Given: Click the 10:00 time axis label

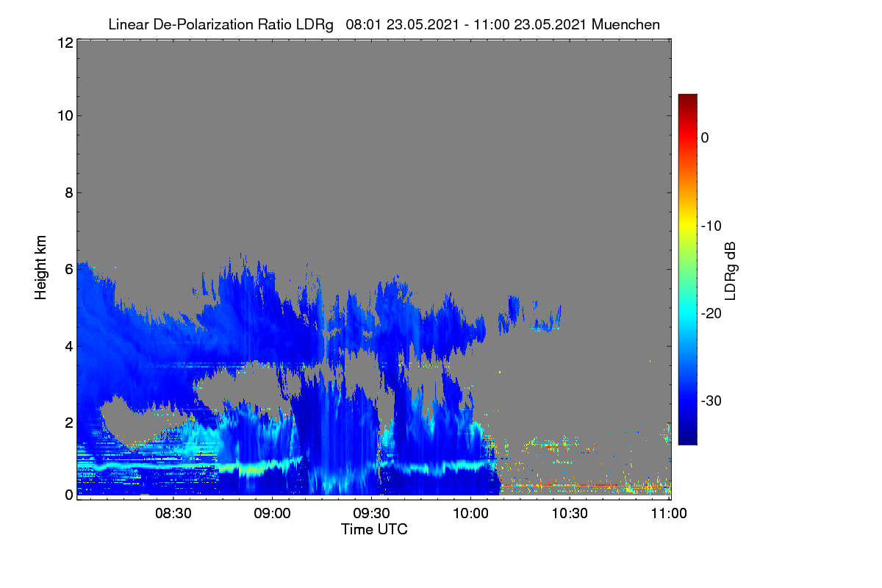Looking at the screenshot, I should click(471, 514).
